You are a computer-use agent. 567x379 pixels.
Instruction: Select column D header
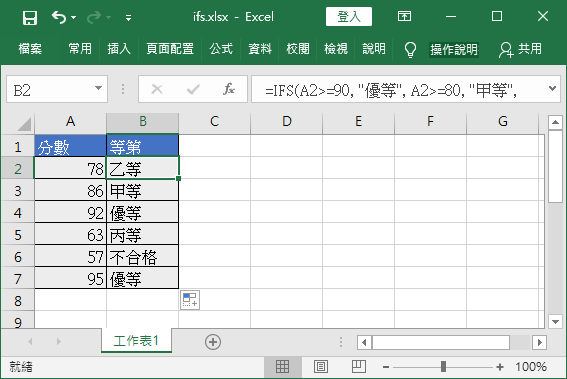pos(286,122)
